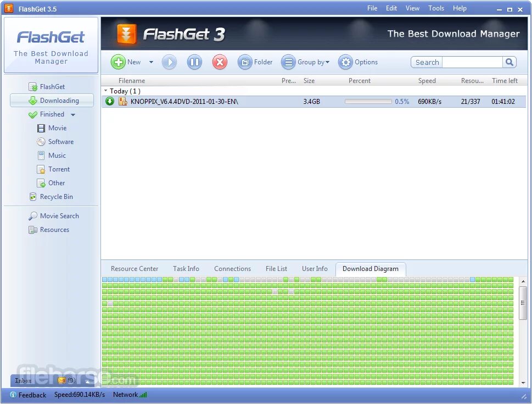Open FlashGet Options
532x404 pixels.
(x=358, y=62)
